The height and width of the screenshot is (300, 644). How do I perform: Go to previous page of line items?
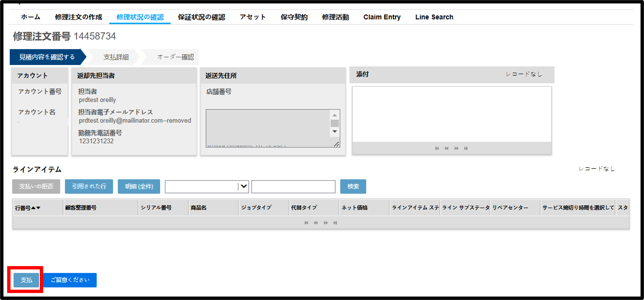point(316,223)
